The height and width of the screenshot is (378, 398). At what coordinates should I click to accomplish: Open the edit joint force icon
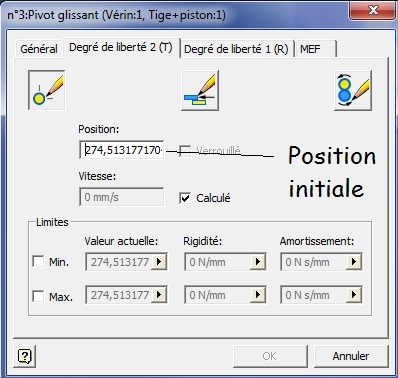coord(200,90)
